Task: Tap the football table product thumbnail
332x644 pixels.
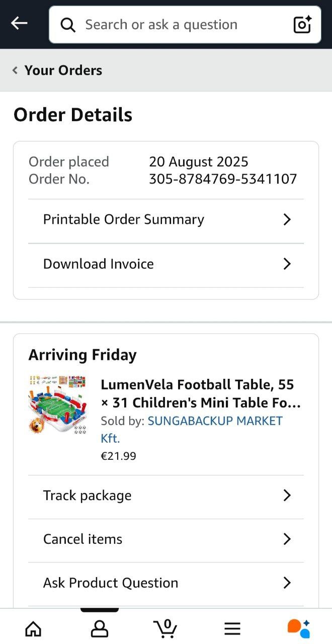Action: point(57,405)
